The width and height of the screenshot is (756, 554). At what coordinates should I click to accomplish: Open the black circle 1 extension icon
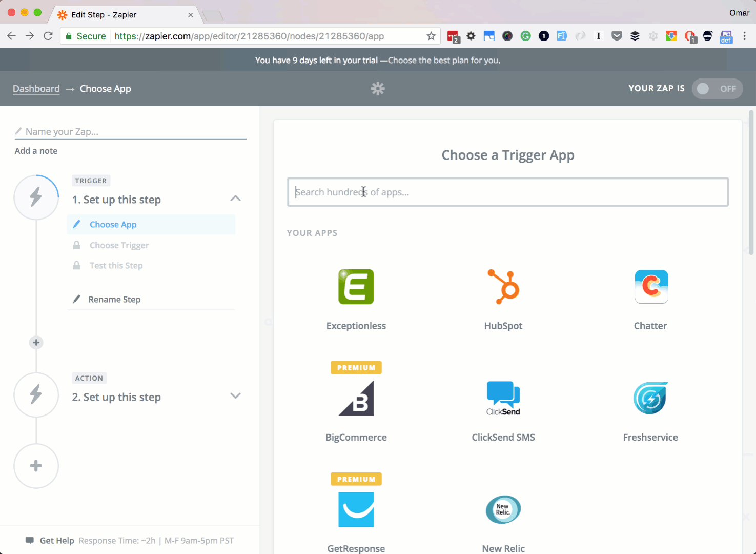pos(544,36)
